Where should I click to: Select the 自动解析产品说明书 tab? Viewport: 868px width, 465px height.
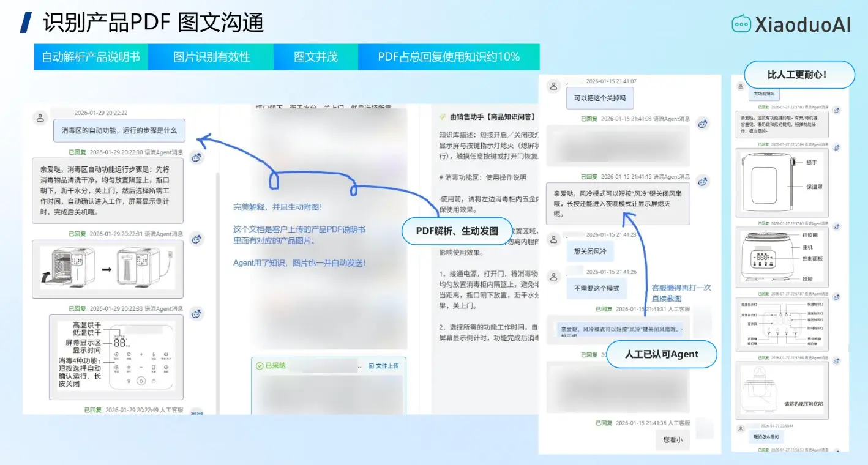91,57
